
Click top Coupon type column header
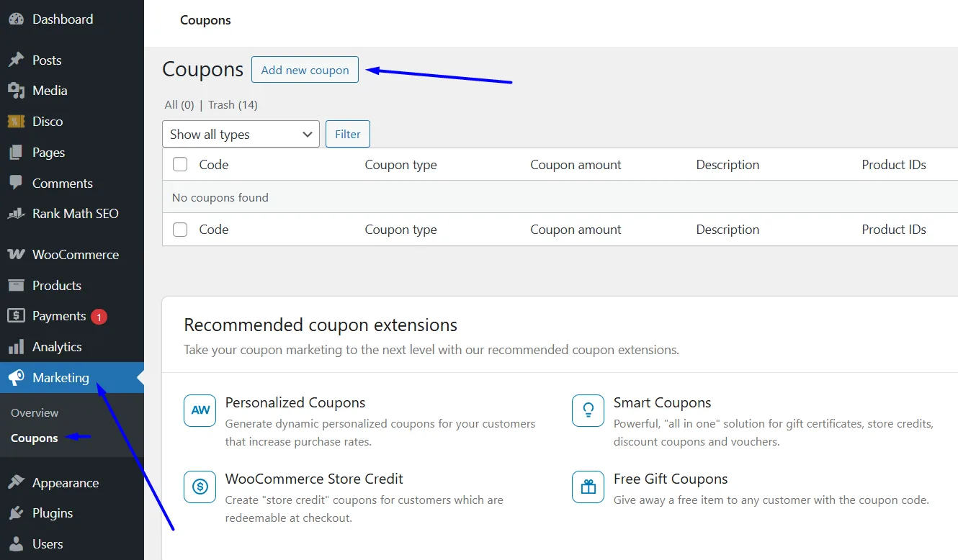pyautogui.click(x=400, y=165)
